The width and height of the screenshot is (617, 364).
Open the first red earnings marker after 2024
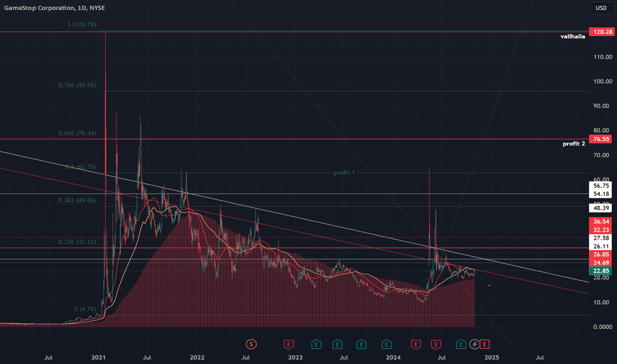point(416,344)
